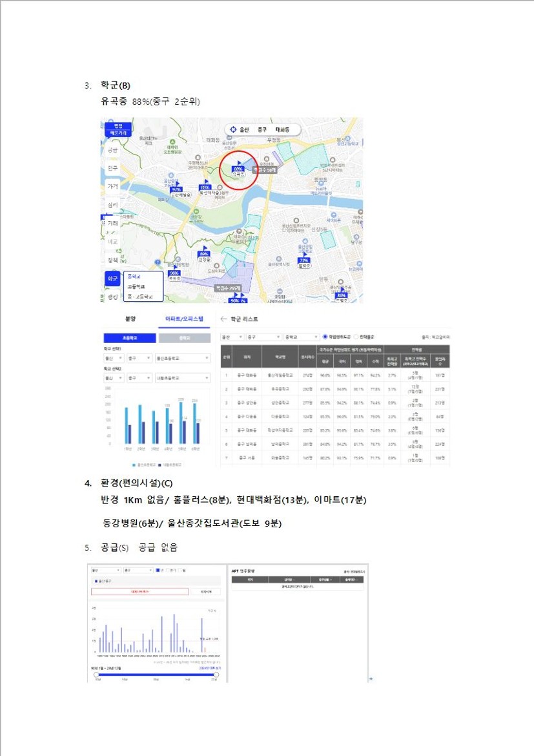The width and height of the screenshot is (534, 756).
Task: Click the left handle of the year slider
Action: (x=96, y=675)
